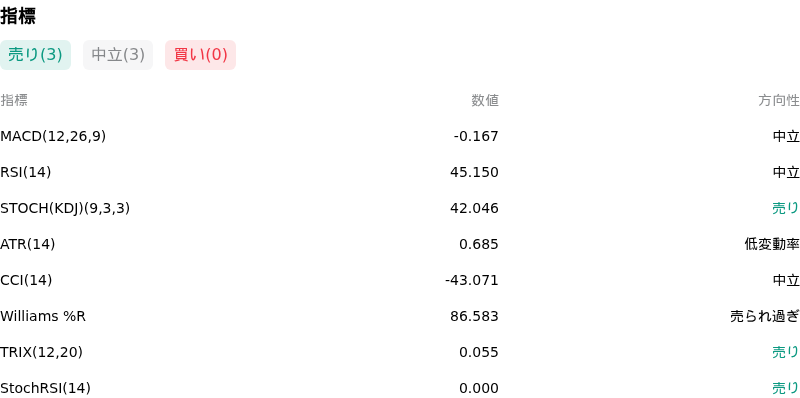800x398 pixels.
Task: Select the StochRSI(14) indicator
Action: [45, 388]
